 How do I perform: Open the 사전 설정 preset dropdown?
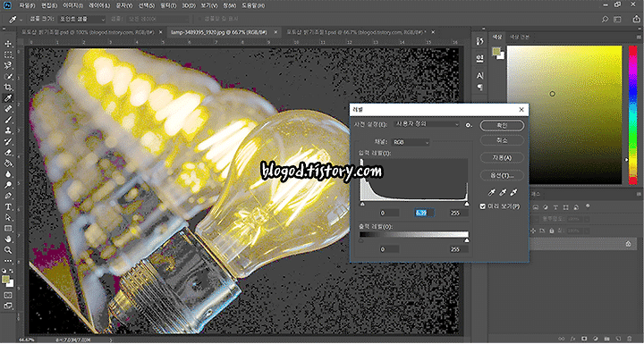[x=427, y=124]
